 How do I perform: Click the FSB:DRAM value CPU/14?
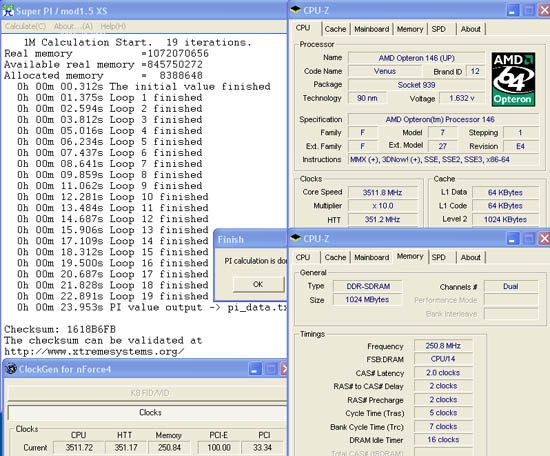pos(443,359)
